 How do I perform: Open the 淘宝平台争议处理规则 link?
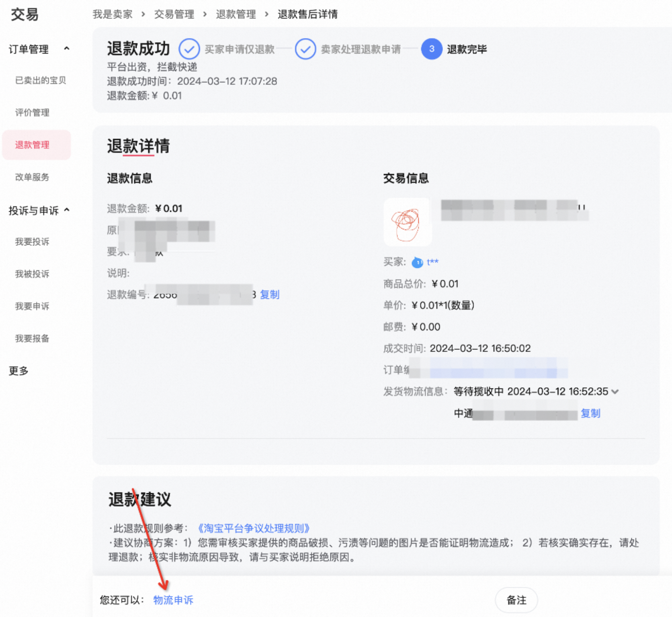pyautogui.click(x=254, y=528)
